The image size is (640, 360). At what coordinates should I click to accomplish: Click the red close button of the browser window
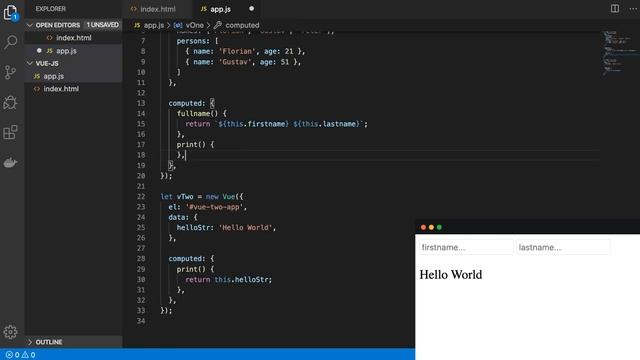tap(423, 227)
